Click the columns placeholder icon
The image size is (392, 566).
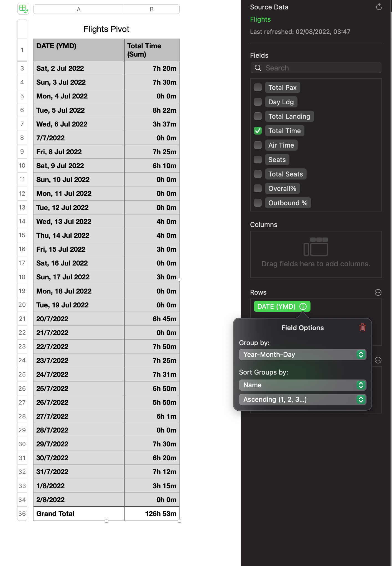click(x=316, y=246)
